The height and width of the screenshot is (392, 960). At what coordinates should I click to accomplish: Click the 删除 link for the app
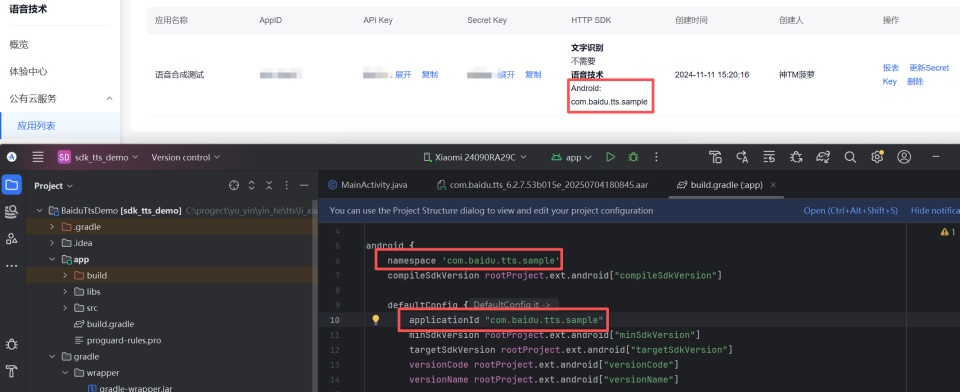915,81
